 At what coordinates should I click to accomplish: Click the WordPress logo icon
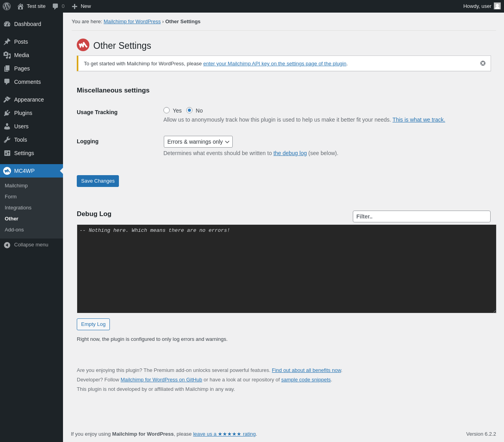[x=7, y=6]
